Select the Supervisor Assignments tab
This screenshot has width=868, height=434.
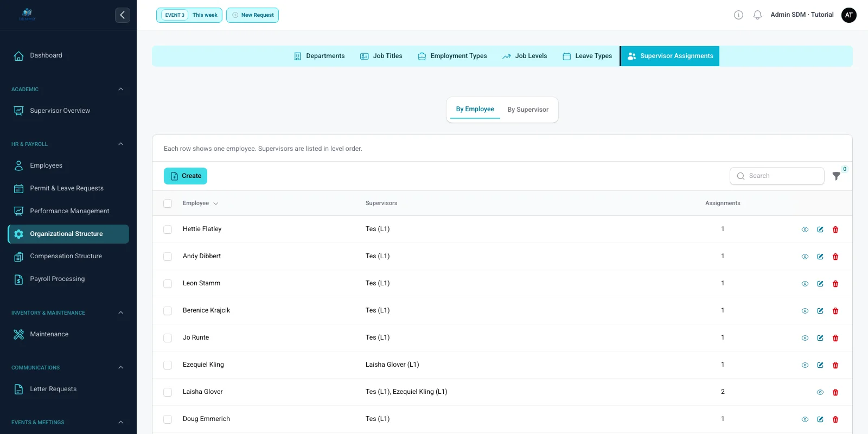pyautogui.click(x=670, y=56)
